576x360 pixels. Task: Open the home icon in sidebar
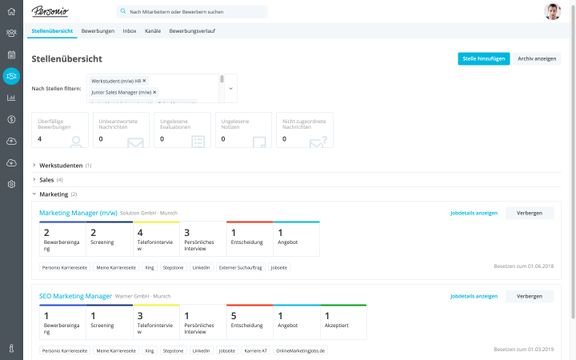pyautogui.click(x=11, y=11)
